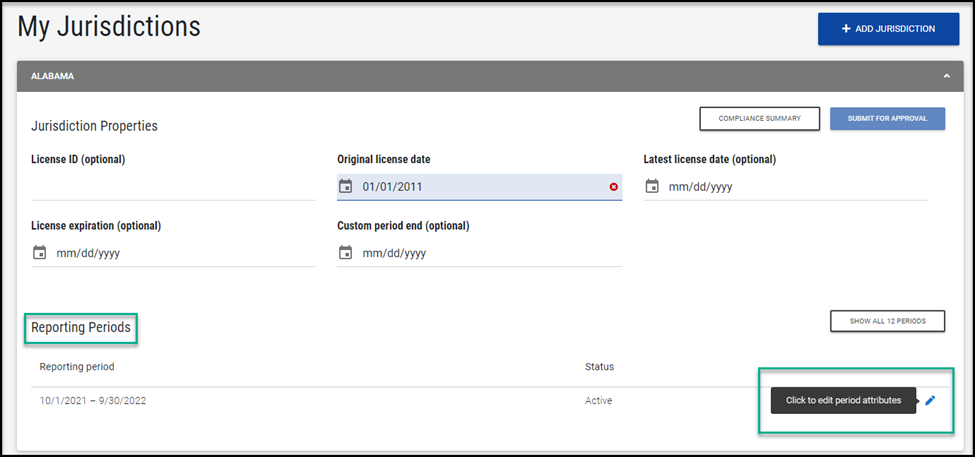This screenshot has width=975, height=457.
Task: Click the Reporting period column header
Action: click(77, 367)
